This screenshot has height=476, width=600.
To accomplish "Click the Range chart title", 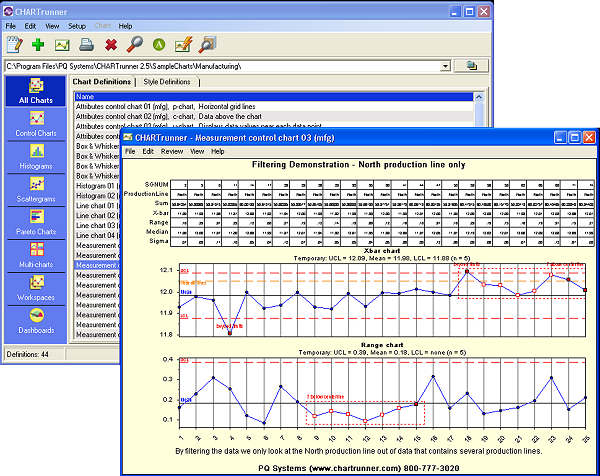I will pyautogui.click(x=382, y=345).
